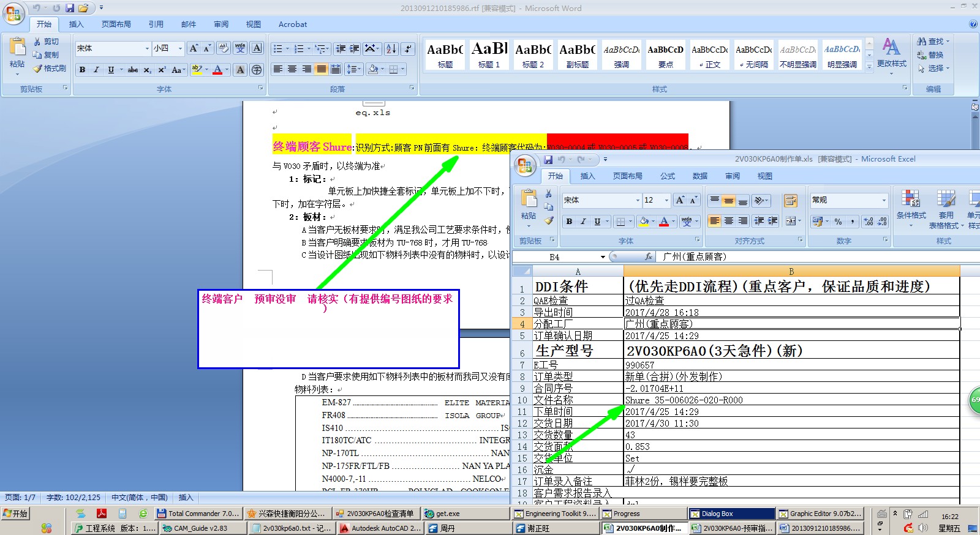Open Excel Name Box dropdown arrow
The width and height of the screenshot is (980, 535).
603,257
